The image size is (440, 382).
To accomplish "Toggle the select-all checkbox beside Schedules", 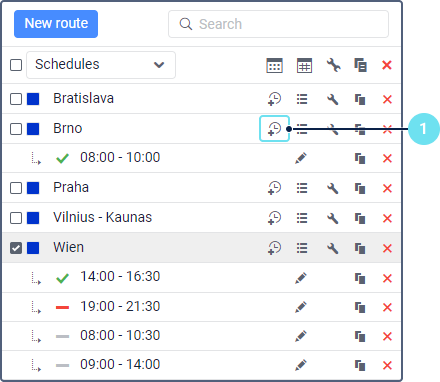I will 16,65.
